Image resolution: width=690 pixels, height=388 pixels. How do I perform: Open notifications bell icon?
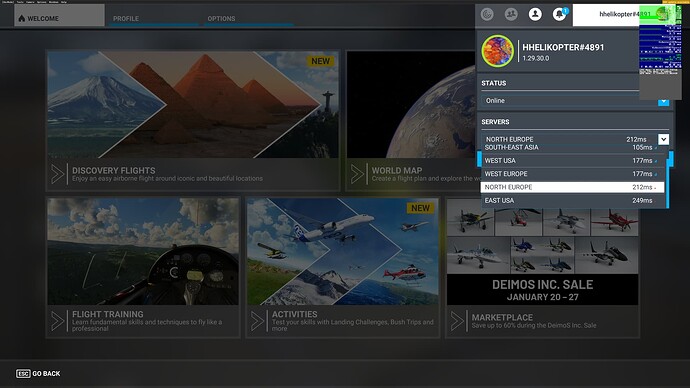559,15
